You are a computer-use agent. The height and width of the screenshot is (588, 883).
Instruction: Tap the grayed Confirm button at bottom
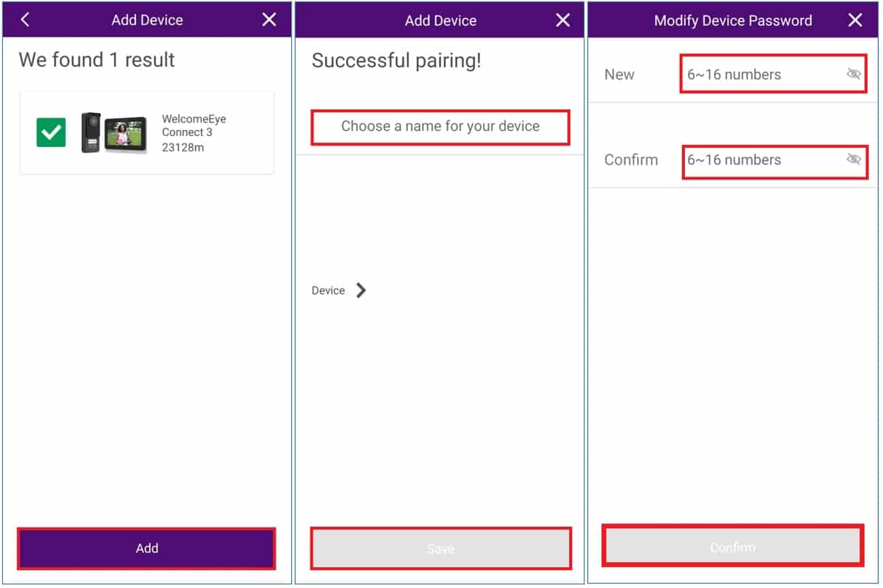tap(733, 546)
